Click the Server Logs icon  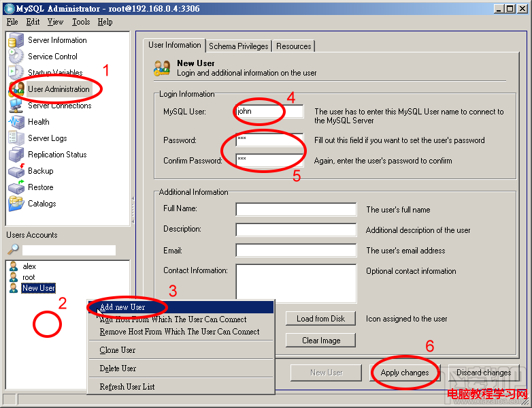click(x=16, y=138)
